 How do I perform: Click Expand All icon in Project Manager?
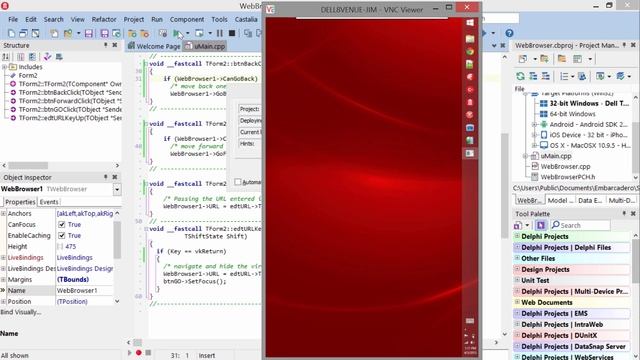533,76
